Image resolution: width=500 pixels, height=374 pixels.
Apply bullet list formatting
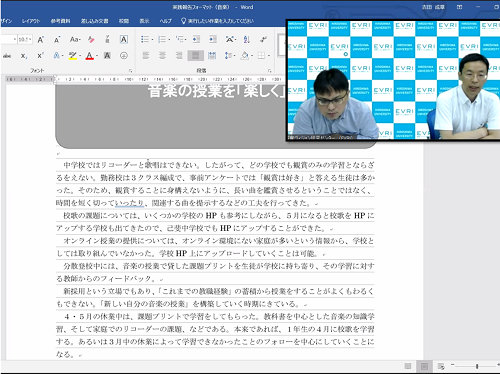pyautogui.click(x=145, y=39)
